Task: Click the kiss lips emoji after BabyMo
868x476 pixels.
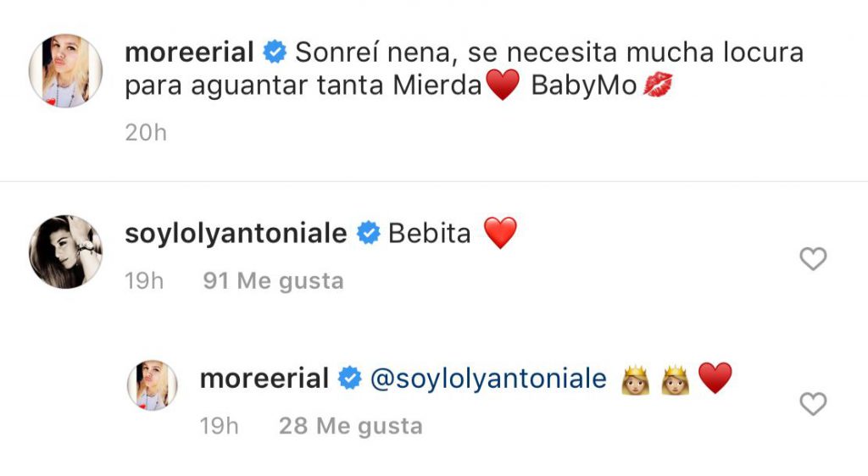Action: [658, 86]
